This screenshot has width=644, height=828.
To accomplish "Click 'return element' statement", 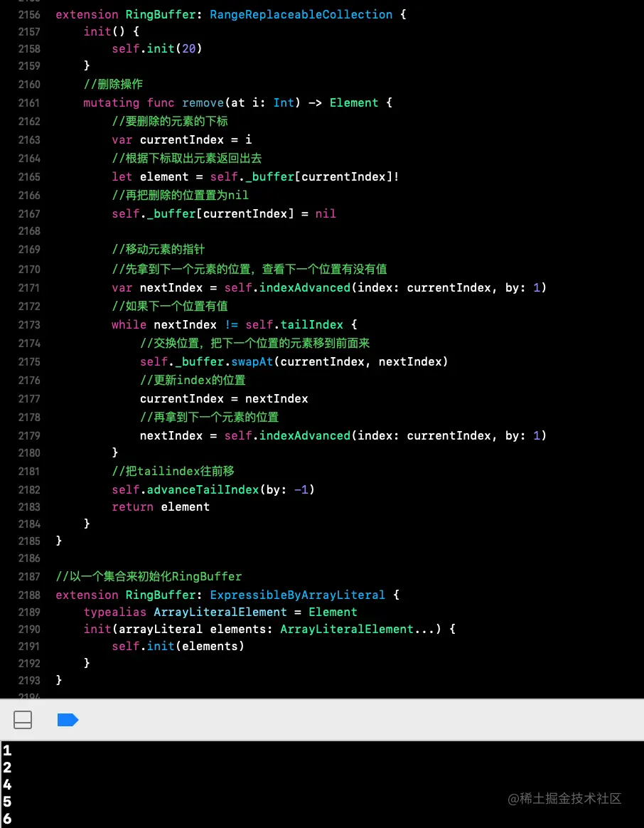I will point(161,507).
